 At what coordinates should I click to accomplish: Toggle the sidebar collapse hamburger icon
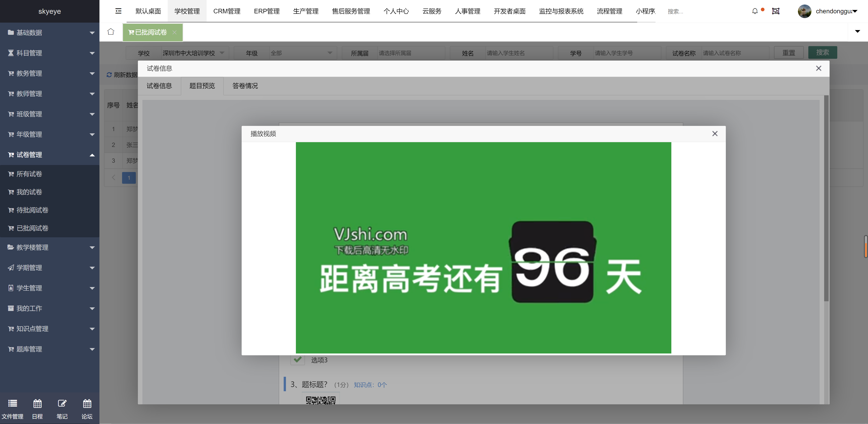pos(118,11)
